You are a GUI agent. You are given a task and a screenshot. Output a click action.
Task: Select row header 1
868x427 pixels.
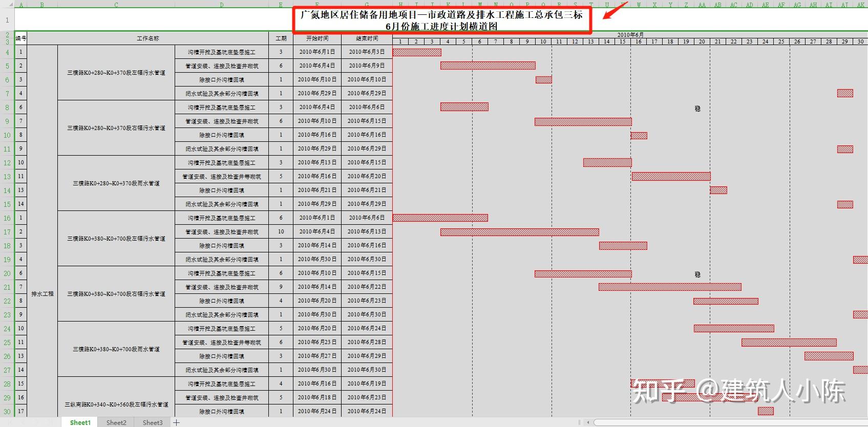tap(7, 20)
